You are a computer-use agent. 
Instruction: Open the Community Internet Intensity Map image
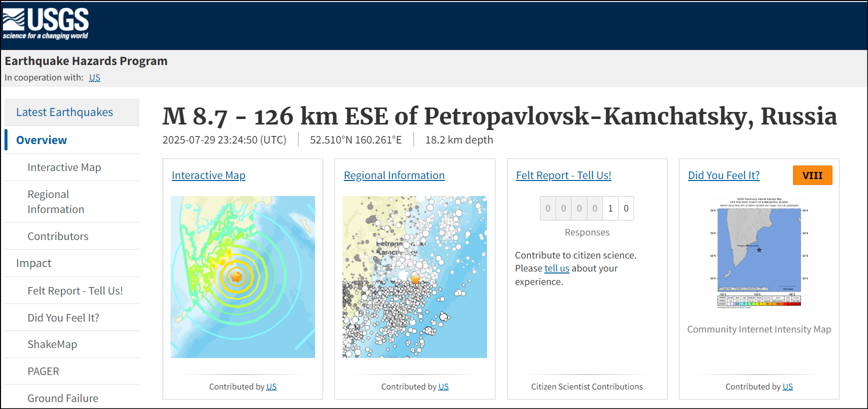(759, 253)
